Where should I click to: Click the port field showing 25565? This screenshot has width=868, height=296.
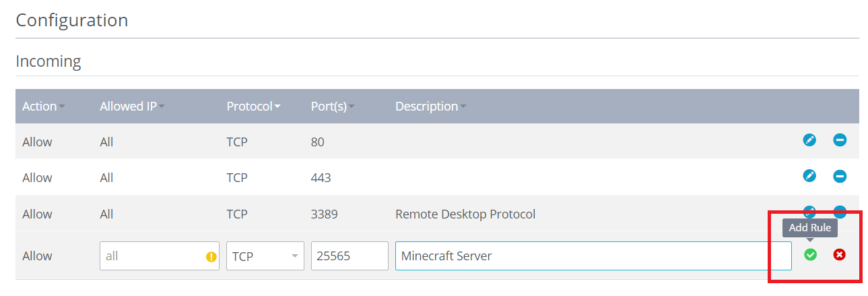tap(349, 256)
